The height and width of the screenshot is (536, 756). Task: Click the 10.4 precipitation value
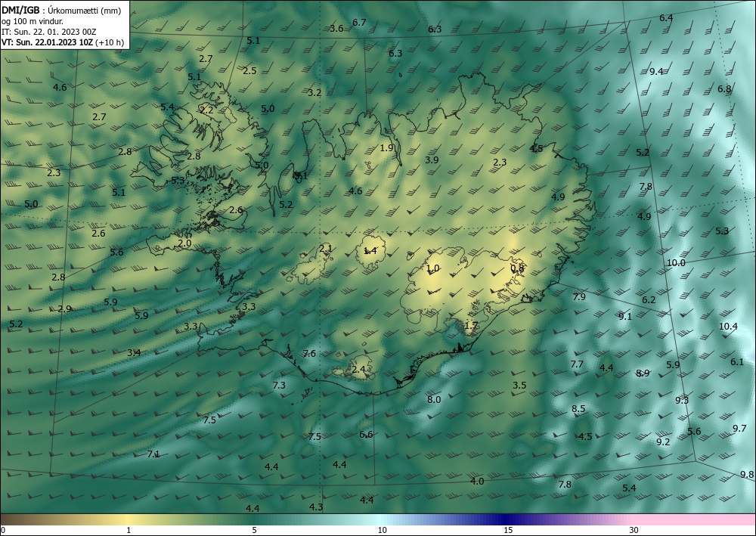click(728, 327)
